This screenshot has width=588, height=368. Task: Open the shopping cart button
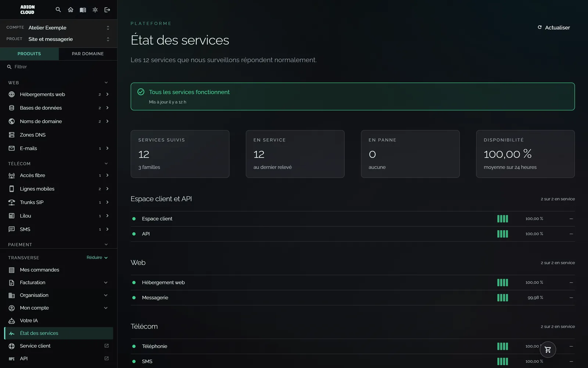coord(548,350)
